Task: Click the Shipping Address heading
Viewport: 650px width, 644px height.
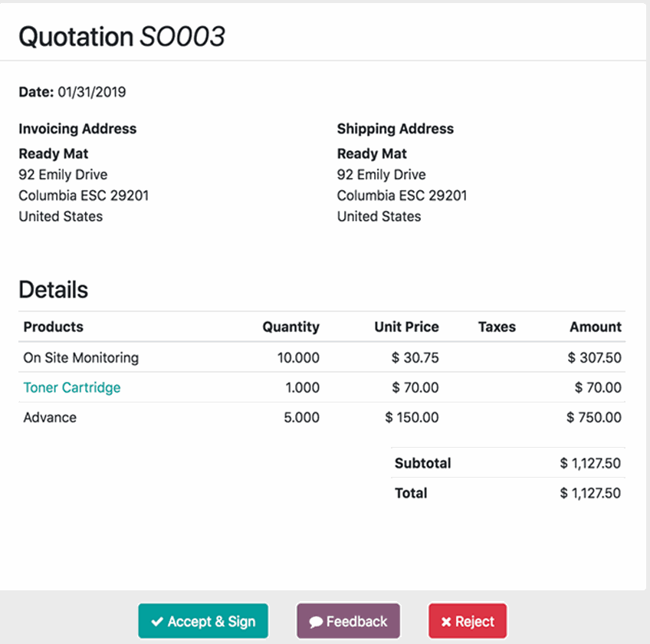Action: (x=396, y=129)
